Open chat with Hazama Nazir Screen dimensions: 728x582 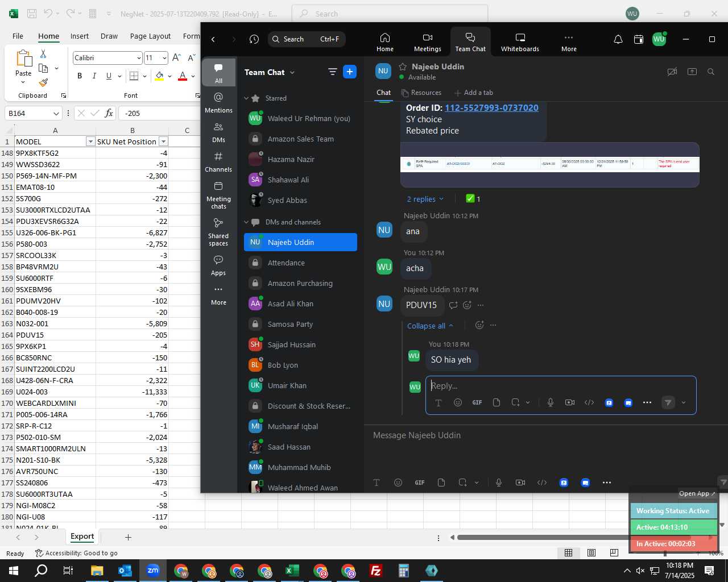coord(300,159)
